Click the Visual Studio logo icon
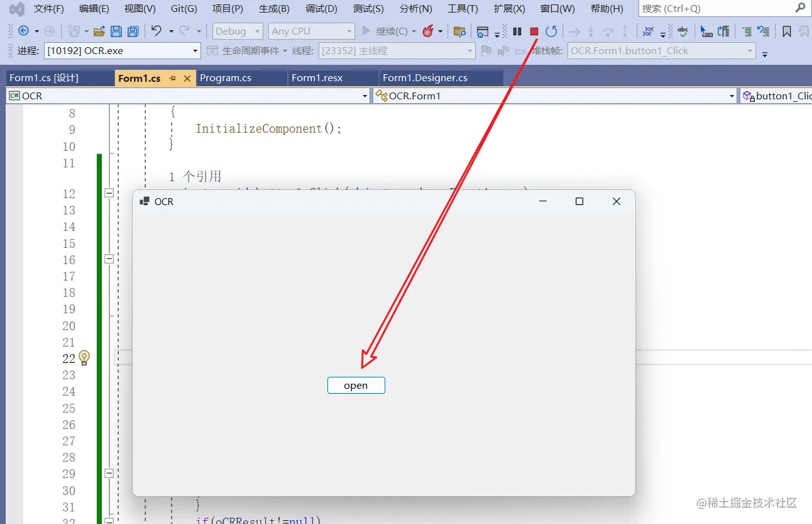This screenshot has width=812, height=524. coord(17,9)
